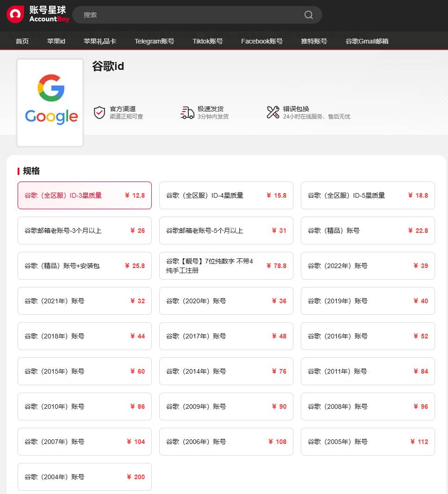448x494 pixels.
Task: Click the 错误包换 label text
Action: coord(296,109)
